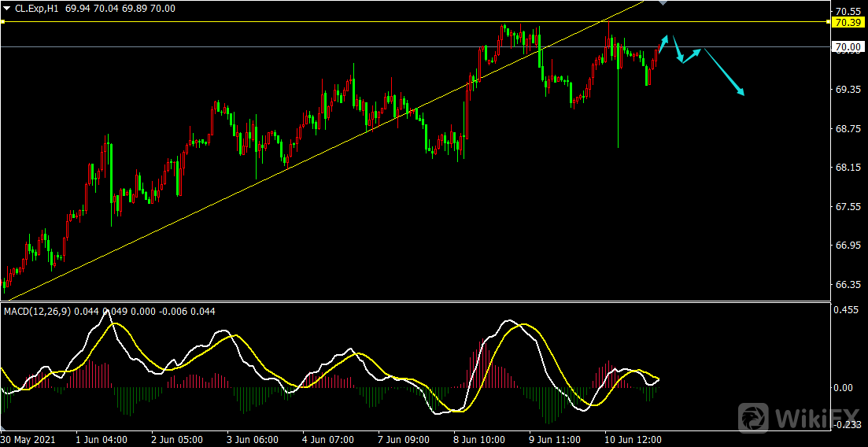868x447 pixels.
Task: Click the 9 Jun 11:00 time label
Action: coord(556,440)
